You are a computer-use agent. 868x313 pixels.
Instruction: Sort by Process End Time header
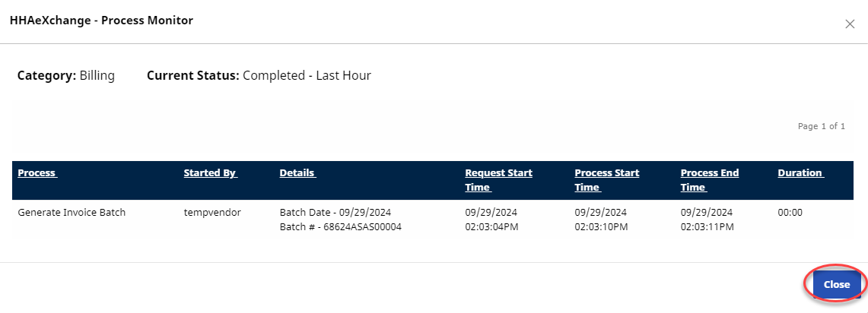709,180
